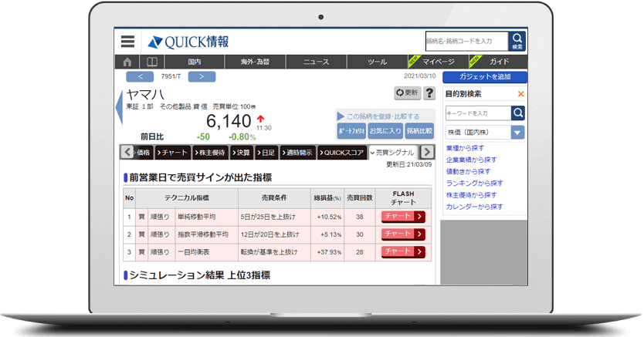Open the ガイド menu

499,62
